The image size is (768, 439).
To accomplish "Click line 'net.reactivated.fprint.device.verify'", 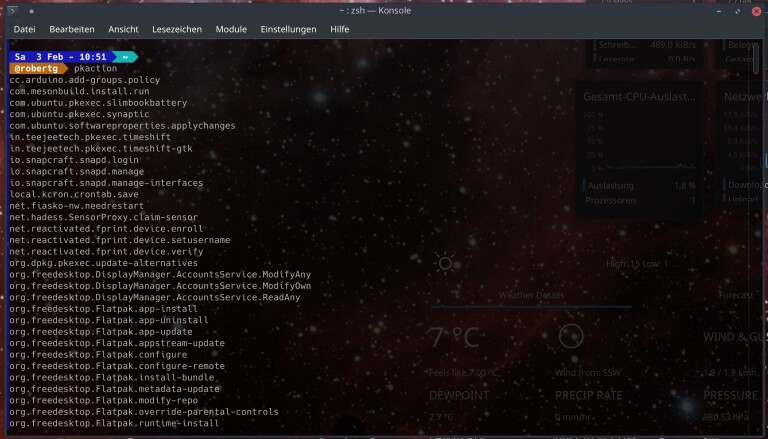I will [106, 251].
